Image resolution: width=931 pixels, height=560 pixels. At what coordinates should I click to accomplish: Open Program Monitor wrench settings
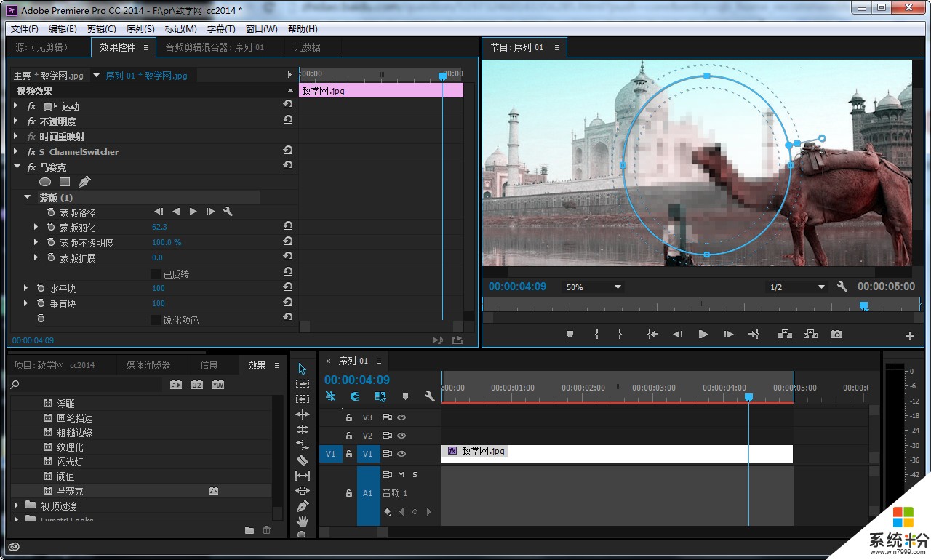pos(842,287)
